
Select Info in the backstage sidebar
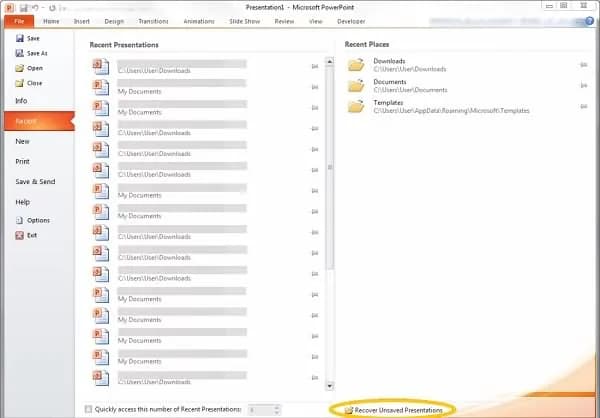(x=21, y=101)
